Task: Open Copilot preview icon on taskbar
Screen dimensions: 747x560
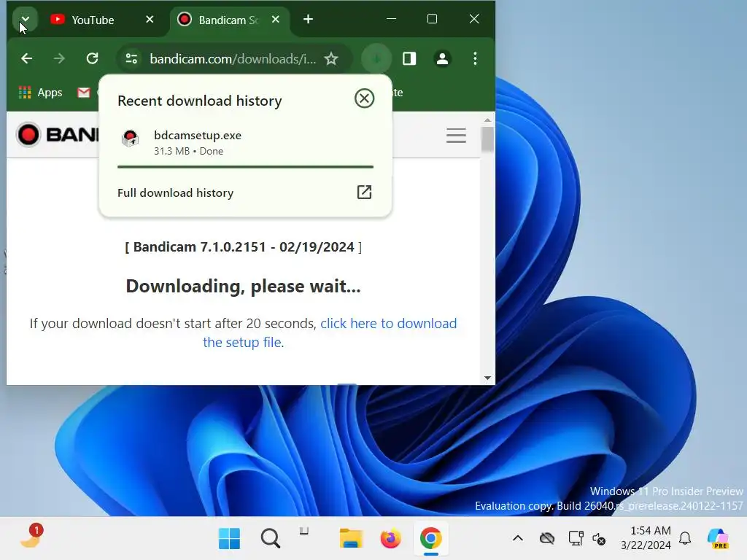Action: coord(718,539)
